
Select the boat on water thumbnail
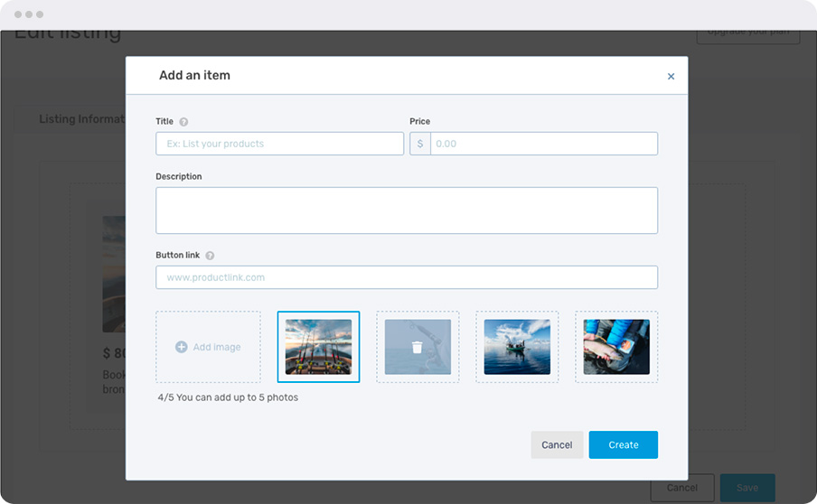point(517,347)
